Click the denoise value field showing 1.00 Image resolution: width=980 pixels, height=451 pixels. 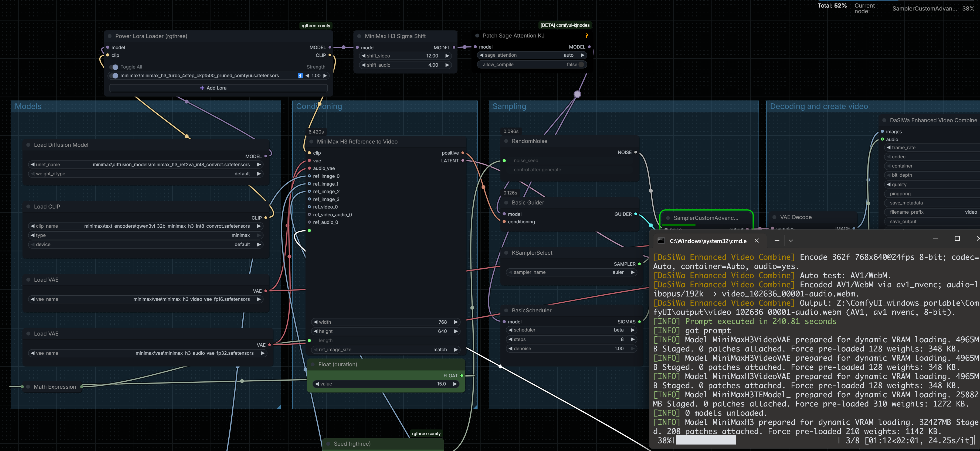click(x=571, y=349)
